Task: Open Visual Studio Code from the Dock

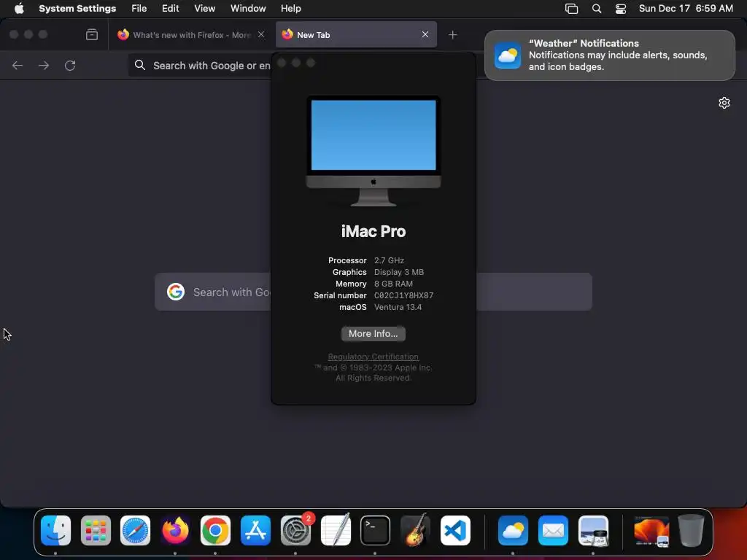Action: [455, 531]
